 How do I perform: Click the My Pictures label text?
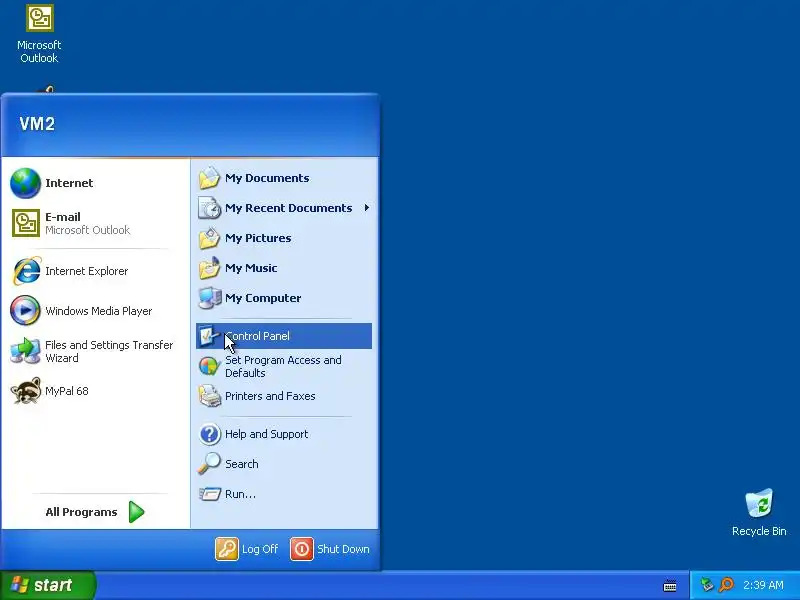pos(258,238)
